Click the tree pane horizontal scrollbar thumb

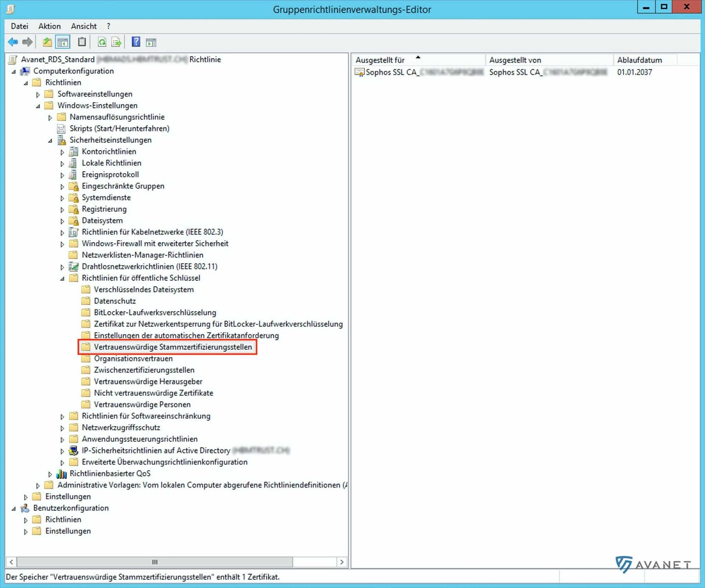pyautogui.click(x=155, y=562)
